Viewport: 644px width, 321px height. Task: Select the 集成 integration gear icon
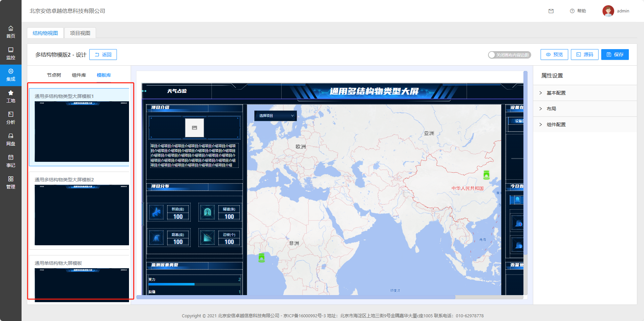[11, 71]
